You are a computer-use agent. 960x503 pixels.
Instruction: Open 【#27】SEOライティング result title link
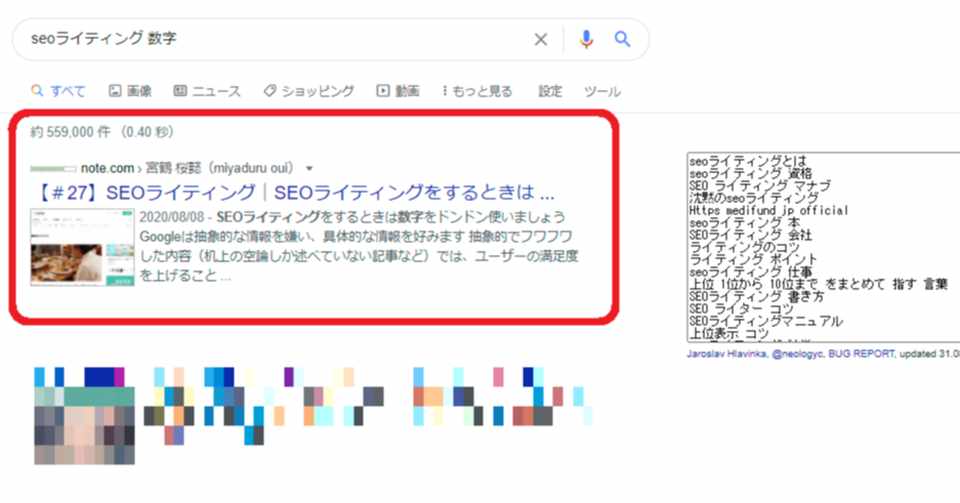294,193
